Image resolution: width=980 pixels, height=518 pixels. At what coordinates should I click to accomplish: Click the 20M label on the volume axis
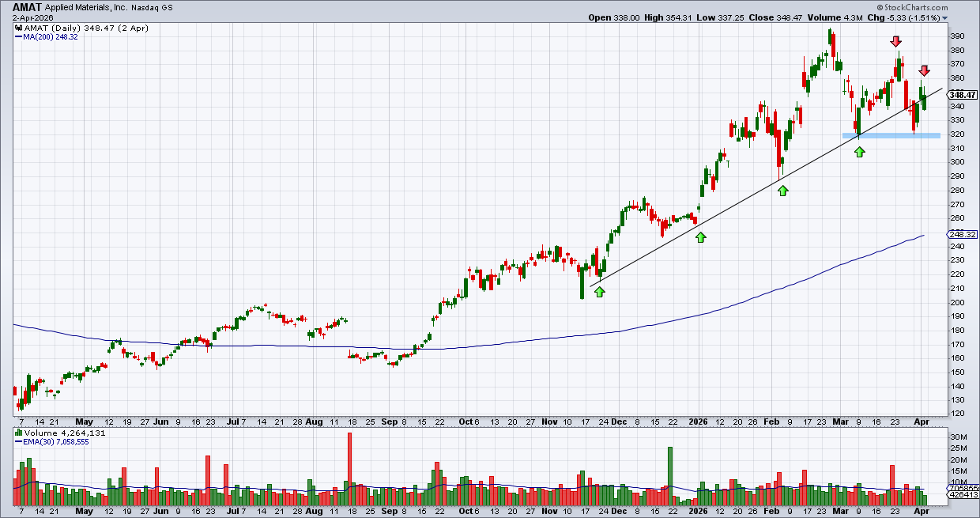point(958,459)
